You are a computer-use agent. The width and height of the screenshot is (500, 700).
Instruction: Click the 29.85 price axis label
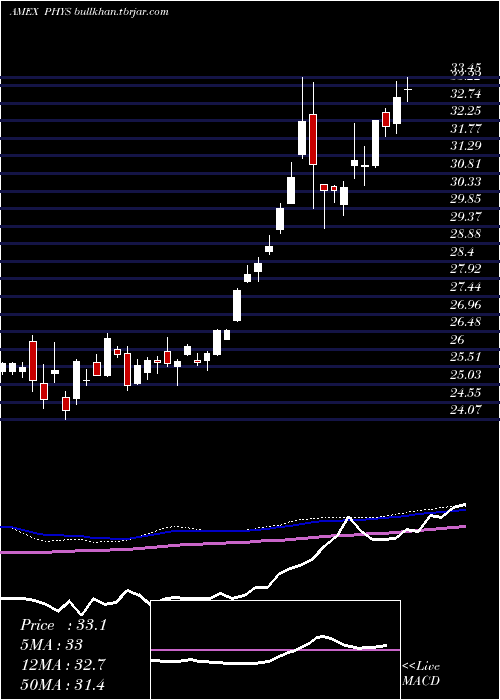click(466, 199)
